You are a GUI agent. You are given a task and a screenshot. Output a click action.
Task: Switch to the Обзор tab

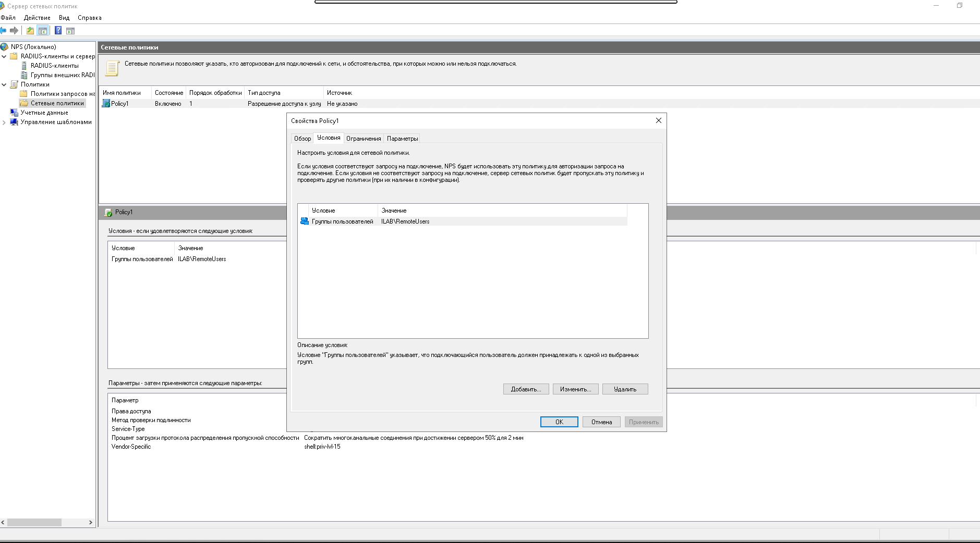pos(303,139)
